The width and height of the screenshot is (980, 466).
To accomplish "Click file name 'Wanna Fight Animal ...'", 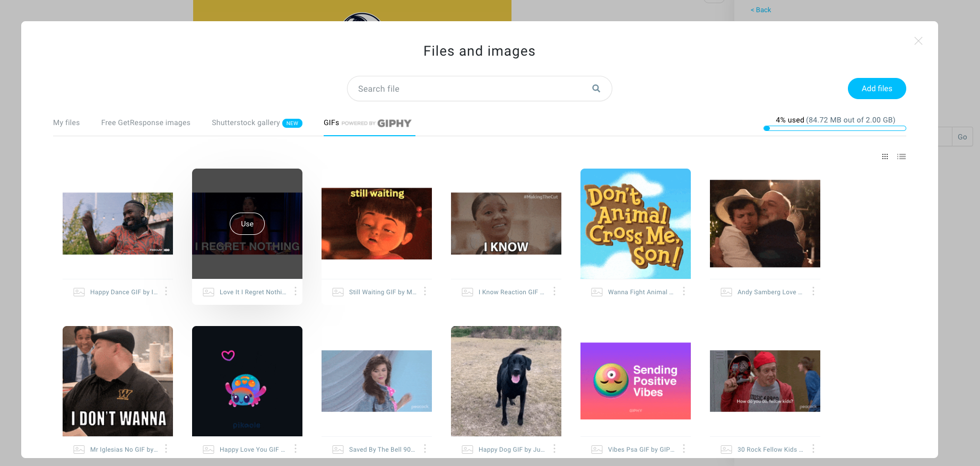I will point(640,292).
